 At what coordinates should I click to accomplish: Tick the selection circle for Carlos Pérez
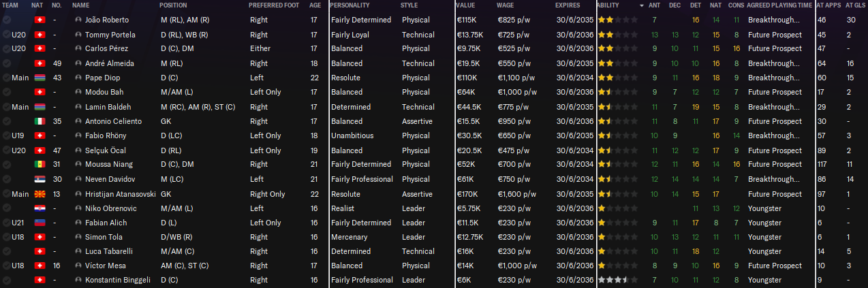[x=6, y=49]
